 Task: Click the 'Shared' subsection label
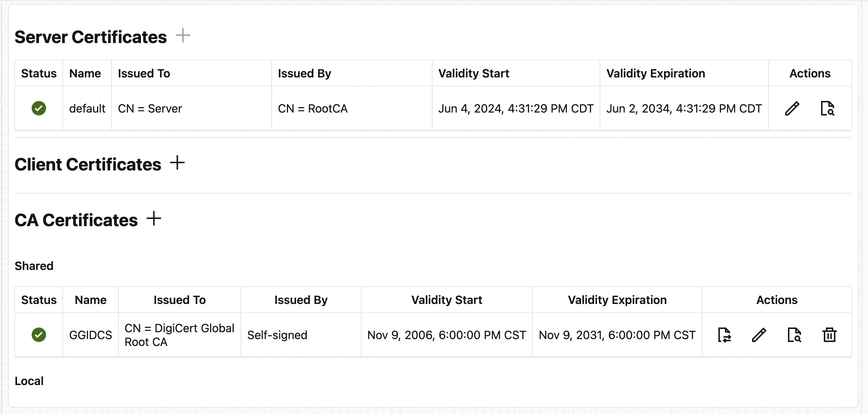pyautogui.click(x=34, y=266)
